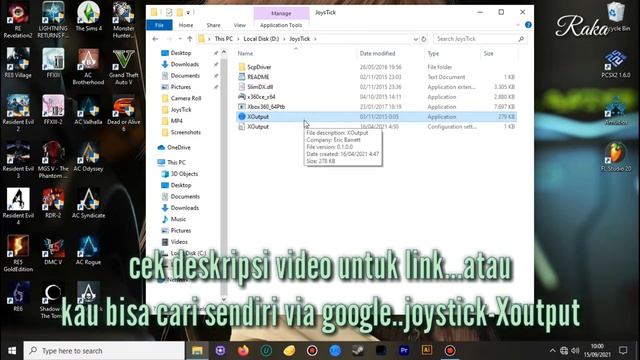Image resolution: width=640 pixels, height=360 pixels.
Task: Launch DMC V desktop shortcut
Action: coord(53,250)
